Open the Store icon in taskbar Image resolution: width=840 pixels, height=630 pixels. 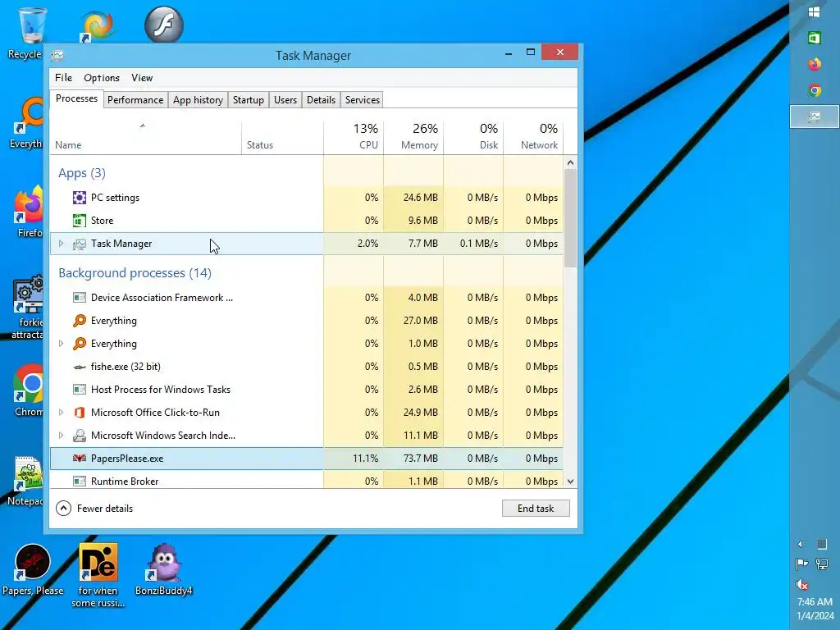[x=815, y=38]
